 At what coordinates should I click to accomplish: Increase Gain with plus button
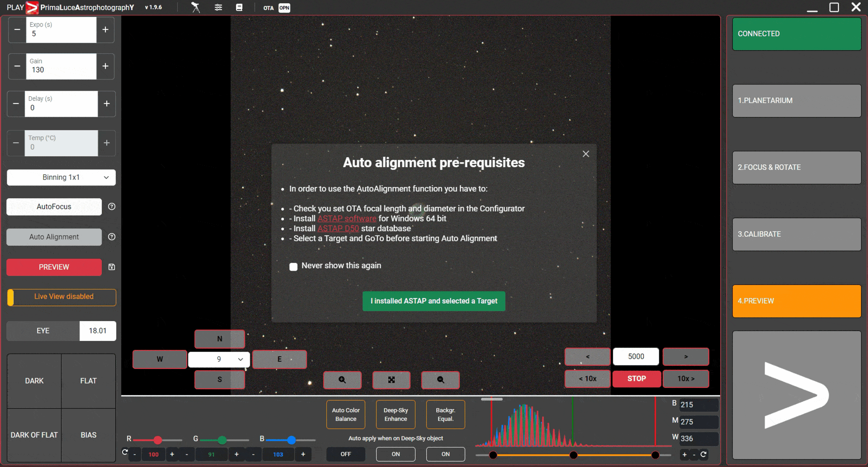click(105, 66)
